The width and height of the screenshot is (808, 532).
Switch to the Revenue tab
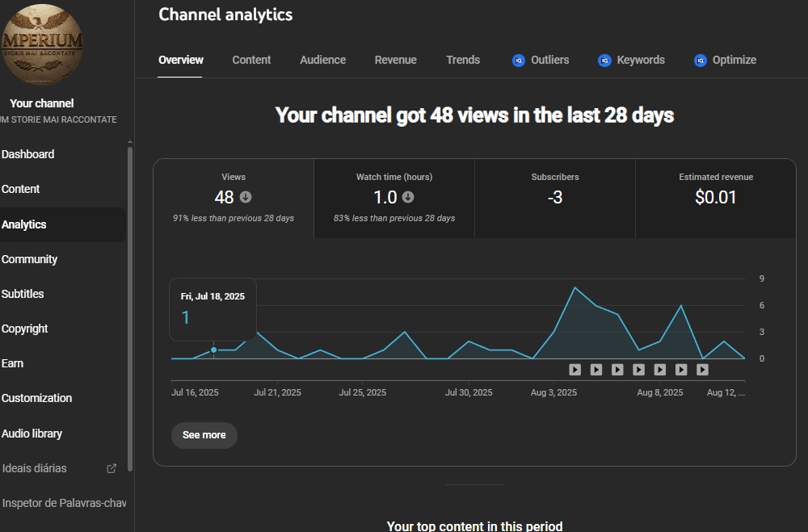(x=395, y=60)
